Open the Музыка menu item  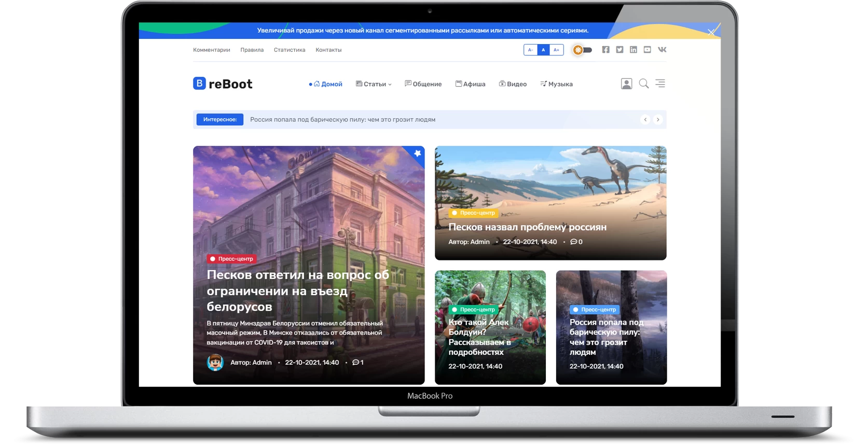coord(556,84)
